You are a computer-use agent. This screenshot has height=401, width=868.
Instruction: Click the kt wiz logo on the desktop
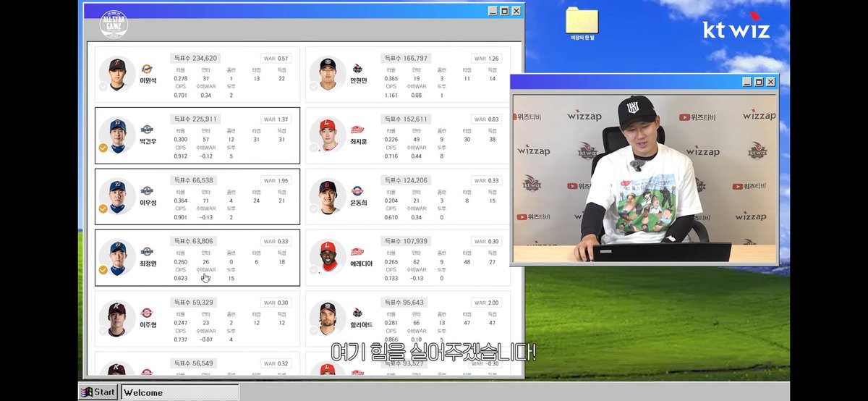[x=736, y=25]
